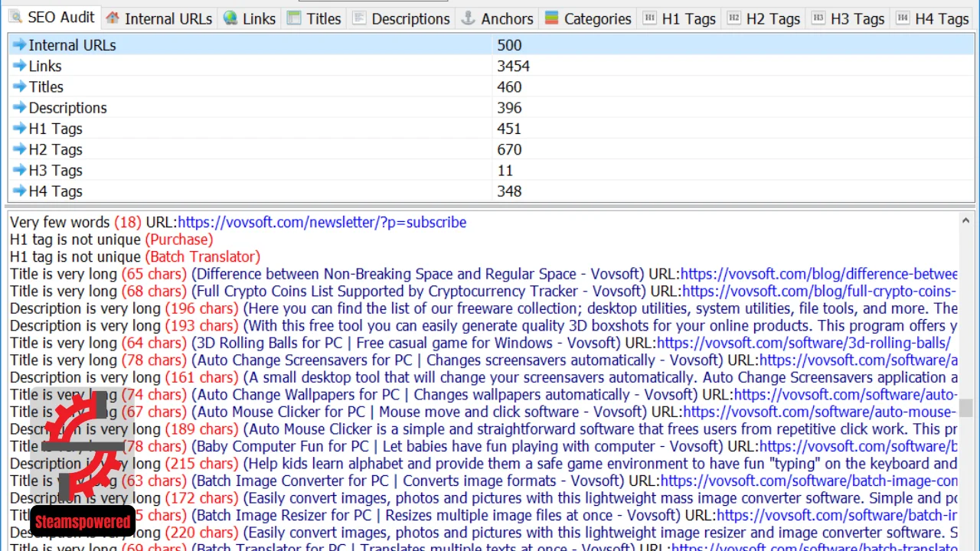Click the arrow icon beside H3 Tags row

(19, 170)
